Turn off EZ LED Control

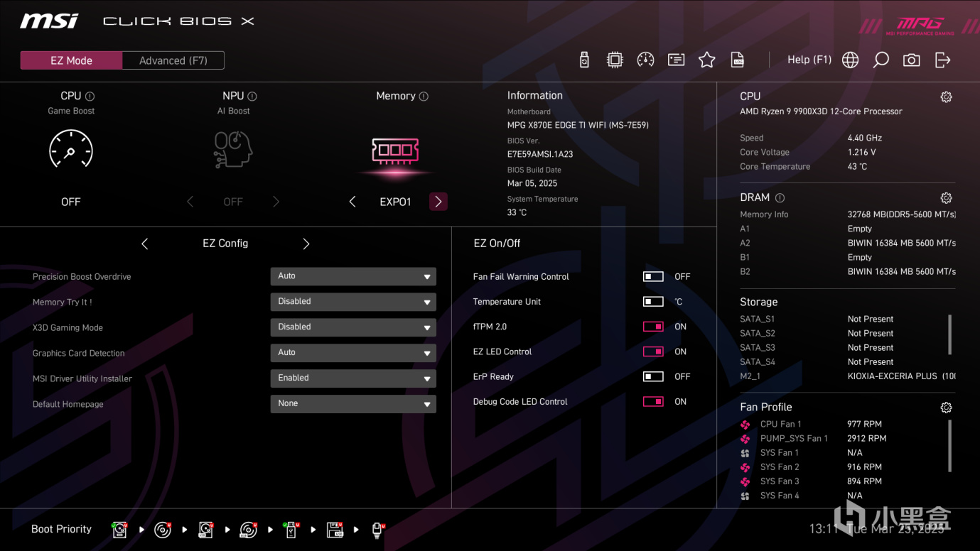pos(653,351)
